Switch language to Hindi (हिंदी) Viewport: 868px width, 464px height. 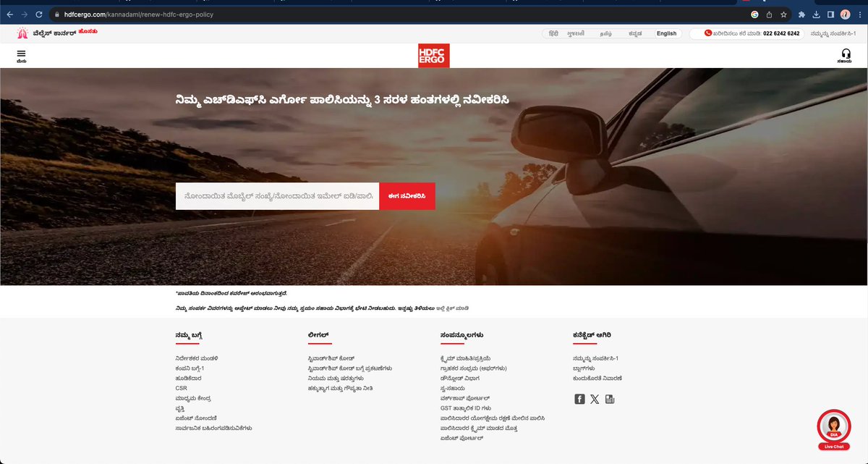(x=553, y=33)
